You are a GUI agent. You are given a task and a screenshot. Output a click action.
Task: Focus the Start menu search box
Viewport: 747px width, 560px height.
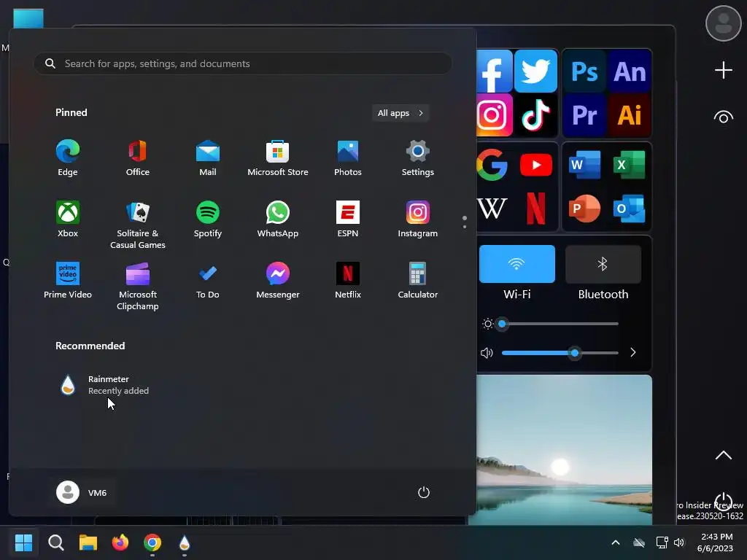click(x=242, y=63)
